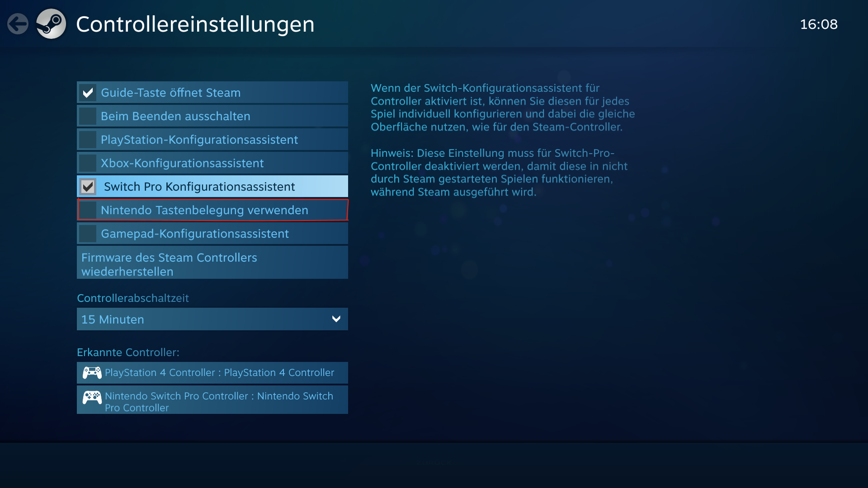868x488 pixels.
Task: Click the Erkannte Controller: heading
Action: (x=128, y=352)
